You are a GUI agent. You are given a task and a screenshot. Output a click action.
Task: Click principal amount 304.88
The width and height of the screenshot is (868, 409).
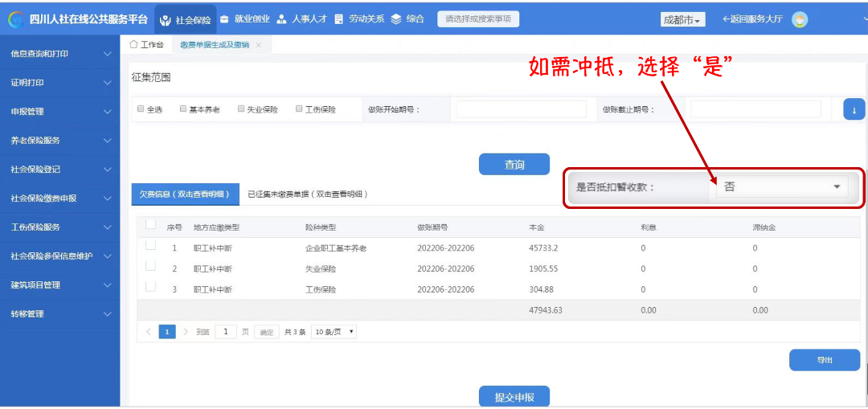(542, 289)
